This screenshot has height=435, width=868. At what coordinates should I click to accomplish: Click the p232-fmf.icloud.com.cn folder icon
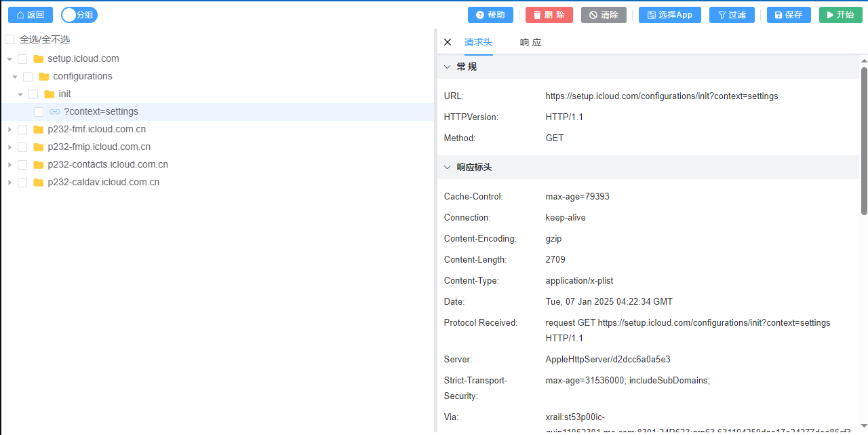tap(39, 130)
